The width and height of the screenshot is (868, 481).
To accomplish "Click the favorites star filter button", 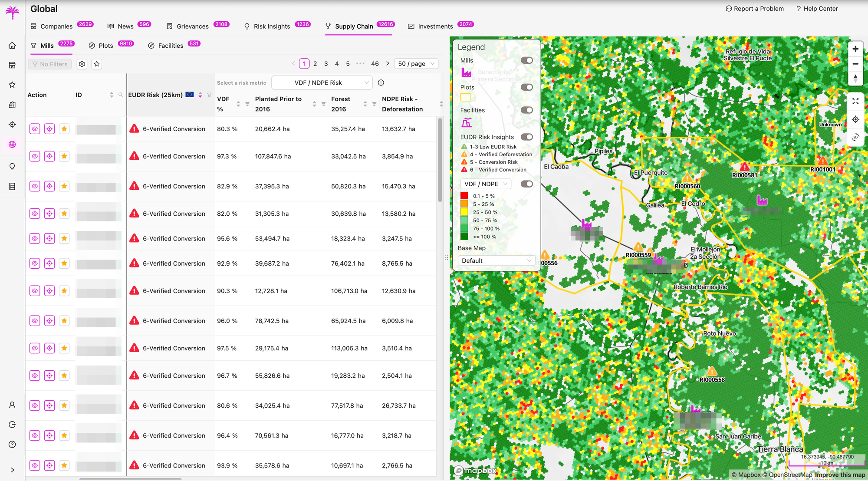I will pos(97,64).
